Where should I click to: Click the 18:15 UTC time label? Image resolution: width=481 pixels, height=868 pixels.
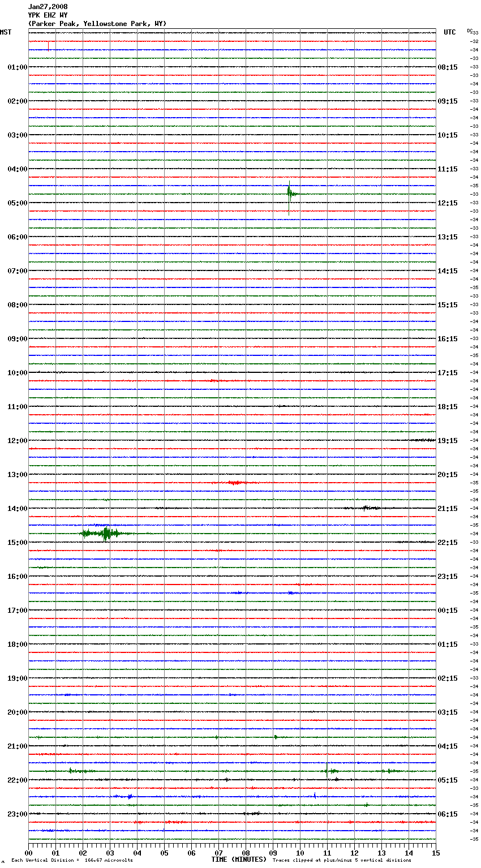(x=448, y=407)
